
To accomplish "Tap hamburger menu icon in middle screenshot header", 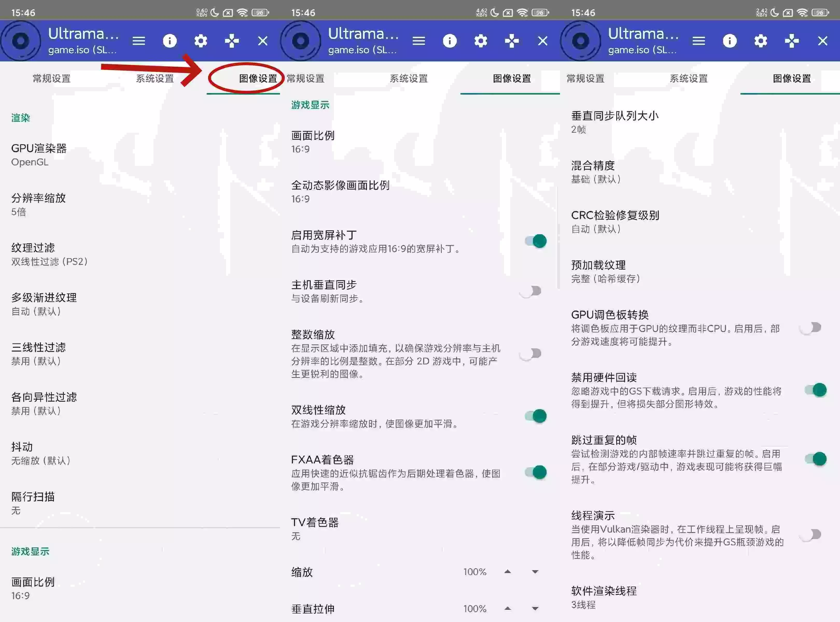I will click(x=418, y=41).
